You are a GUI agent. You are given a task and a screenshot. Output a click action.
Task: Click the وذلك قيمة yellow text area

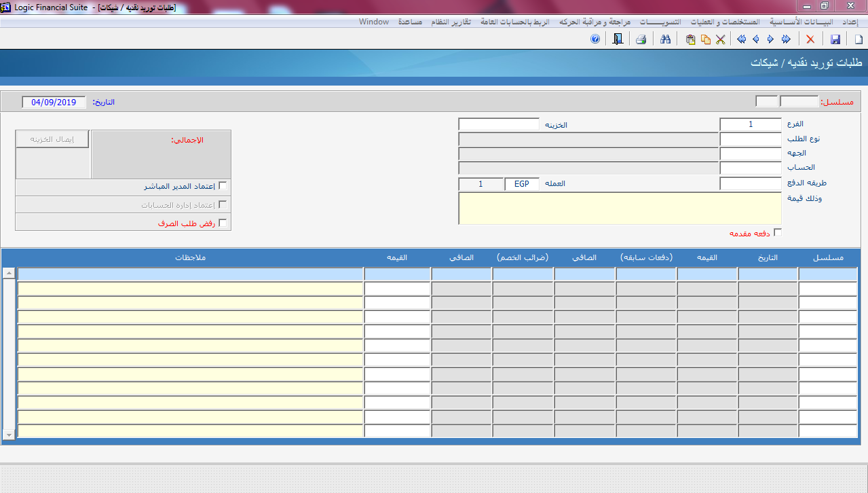[620, 208]
